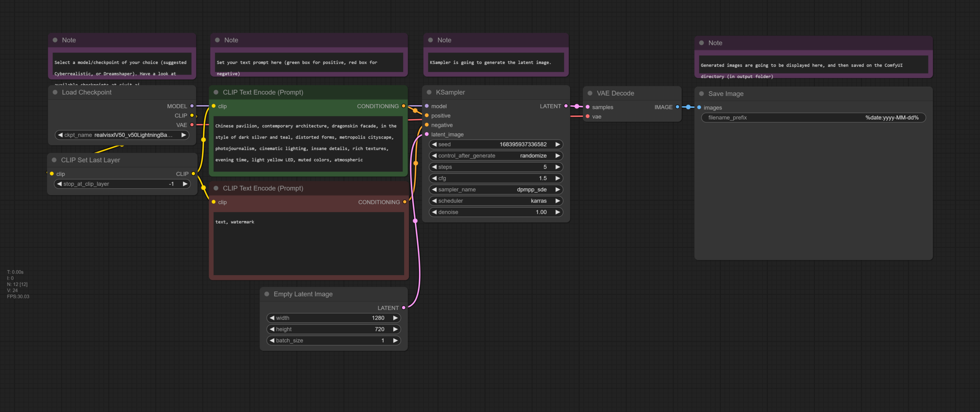Click the Load Checkpoint MODEL output port

point(192,106)
